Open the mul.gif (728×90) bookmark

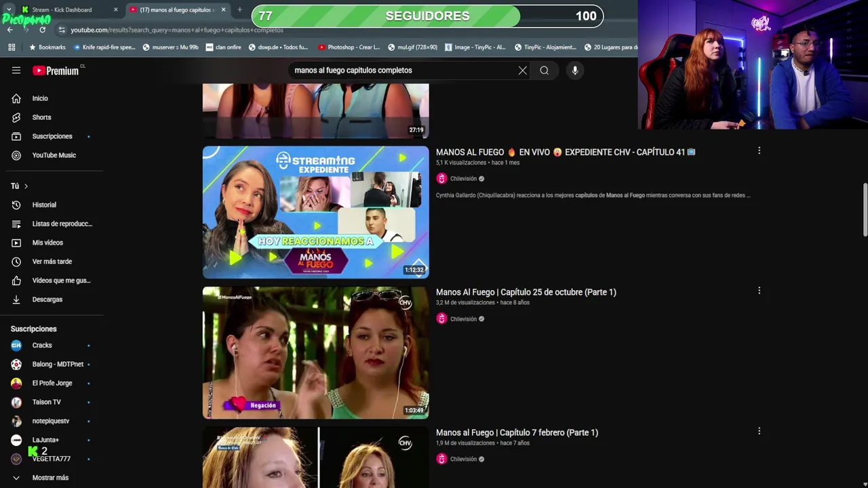tap(412, 47)
